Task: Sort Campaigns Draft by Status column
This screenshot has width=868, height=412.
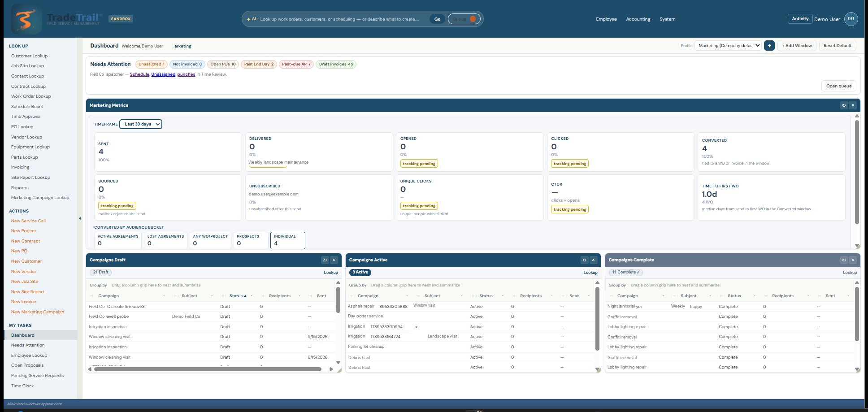Action: pyautogui.click(x=238, y=296)
